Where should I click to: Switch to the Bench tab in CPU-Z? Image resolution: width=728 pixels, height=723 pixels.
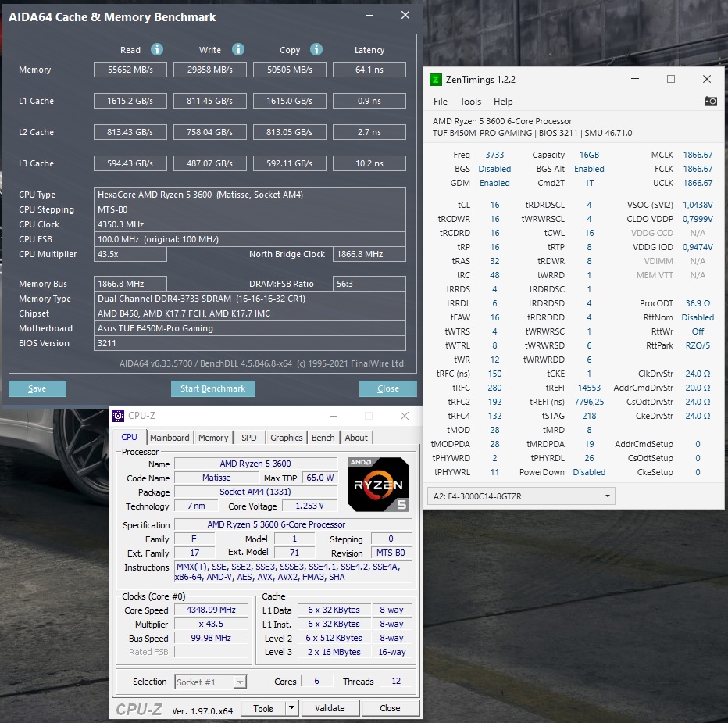[x=323, y=438]
